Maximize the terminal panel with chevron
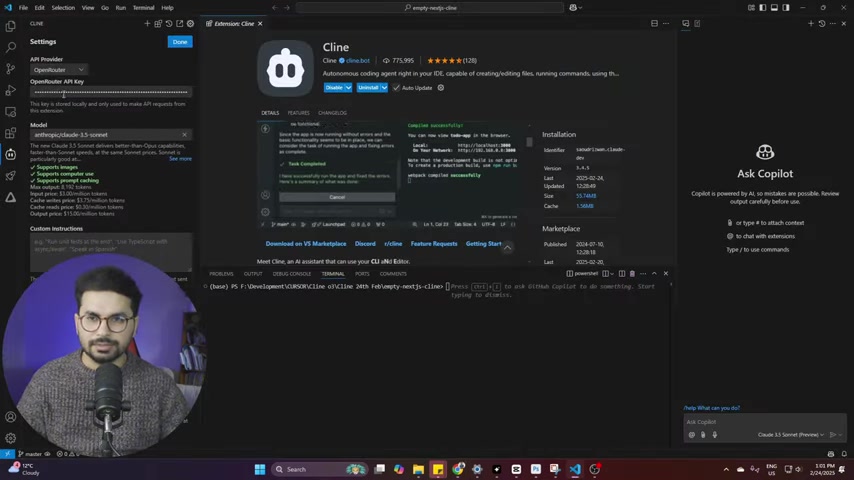The height and width of the screenshot is (480, 854). coord(654,274)
